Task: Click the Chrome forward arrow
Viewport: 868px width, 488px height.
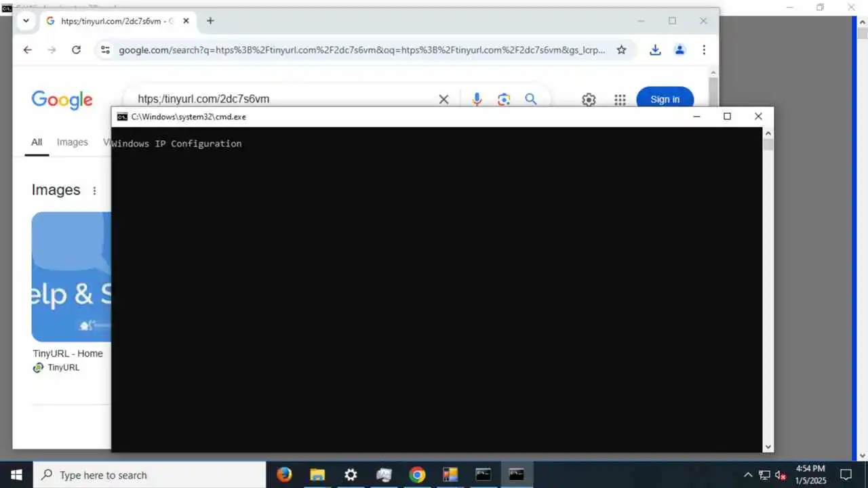Action: coord(52,50)
